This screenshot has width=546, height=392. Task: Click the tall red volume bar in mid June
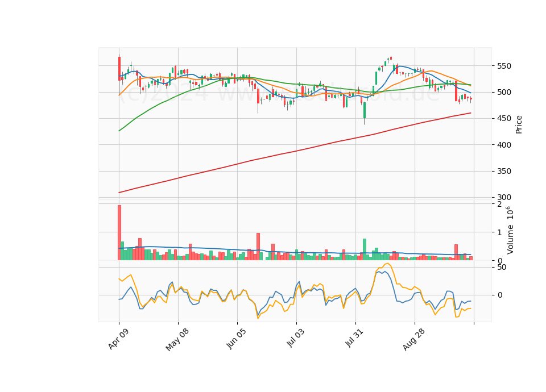point(258,247)
